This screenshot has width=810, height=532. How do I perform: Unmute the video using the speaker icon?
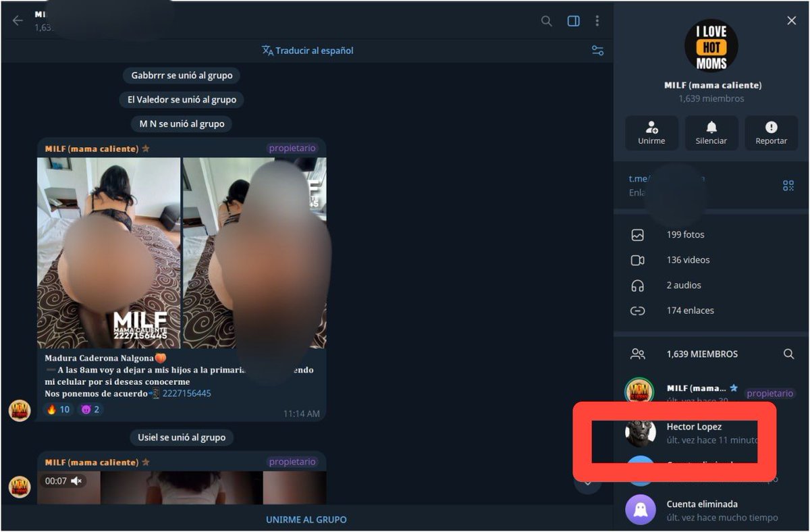click(76, 481)
